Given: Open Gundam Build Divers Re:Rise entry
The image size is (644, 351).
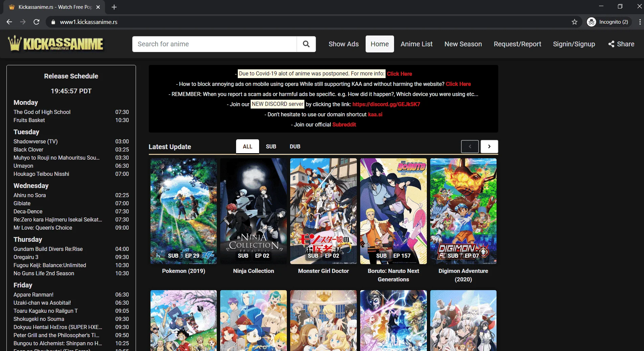Looking at the screenshot, I should (x=48, y=249).
